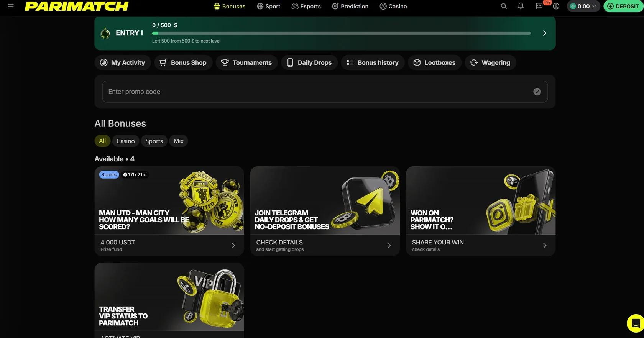Click 'Left 500 from 500 $ to next level' text
Screen dimensions: 644x338
click(x=186, y=41)
